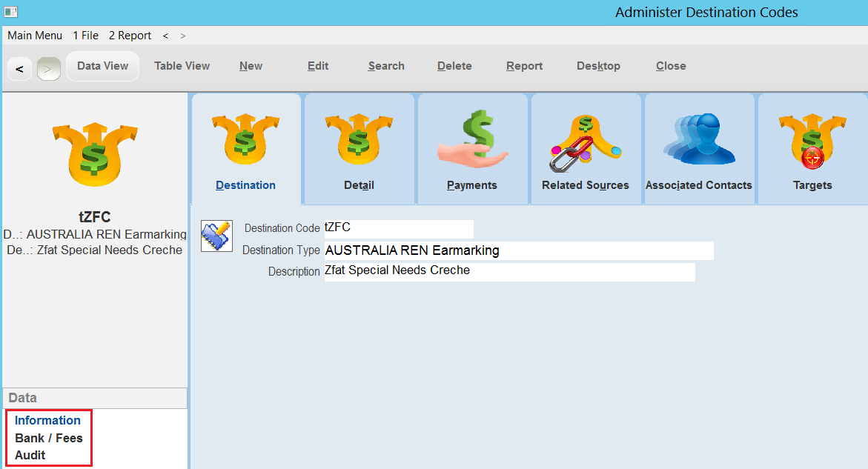Open the Destination tab icon
868x469 pixels.
tap(245, 139)
